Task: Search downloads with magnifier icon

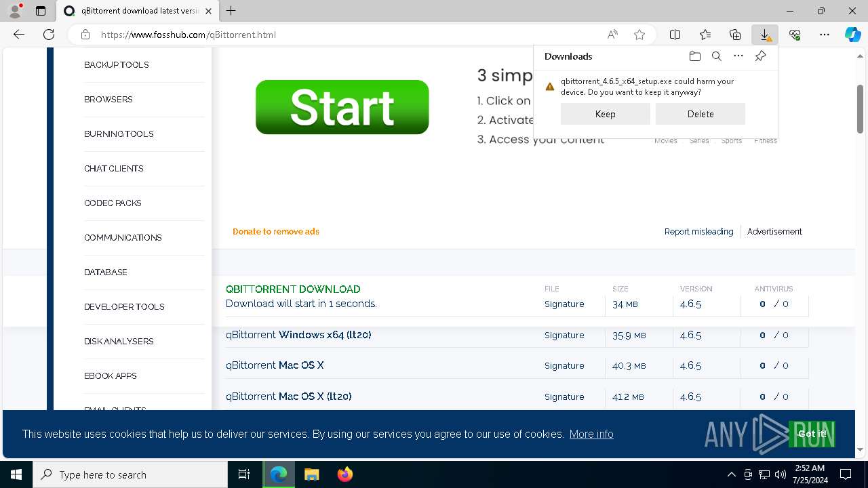Action: tap(716, 56)
